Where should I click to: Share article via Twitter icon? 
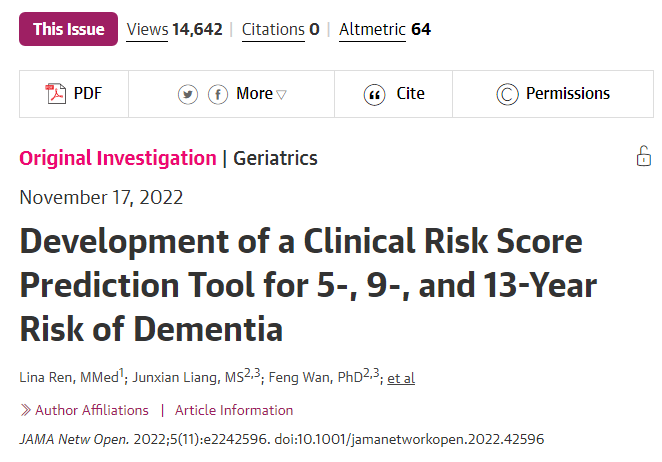click(188, 94)
